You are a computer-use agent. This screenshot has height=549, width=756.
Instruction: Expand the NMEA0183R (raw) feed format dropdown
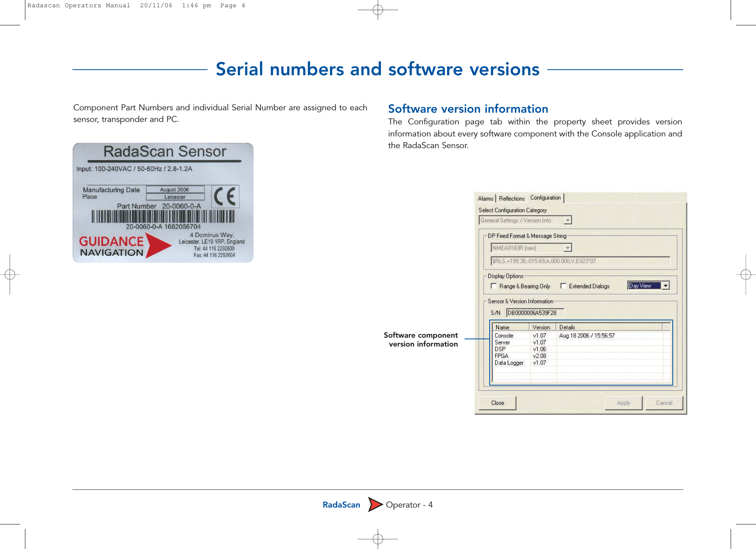[x=531, y=248]
